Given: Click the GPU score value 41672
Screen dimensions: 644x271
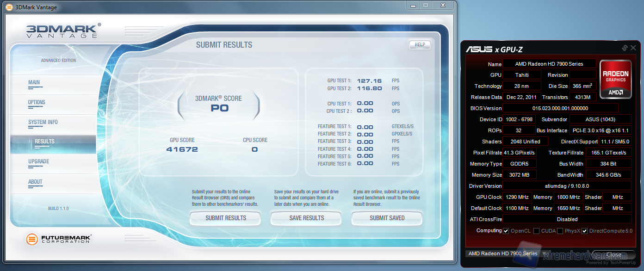Looking at the screenshot, I should click(182, 149).
